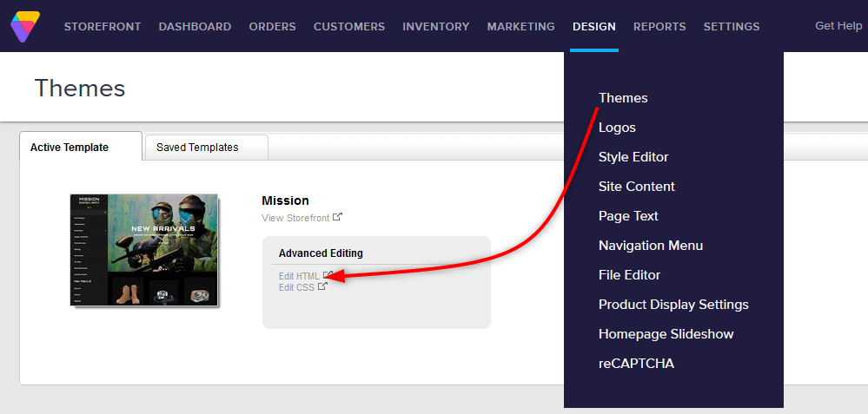The width and height of the screenshot is (868, 414).
Task: Click the Volusion logo icon
Action: coord(25,27)
